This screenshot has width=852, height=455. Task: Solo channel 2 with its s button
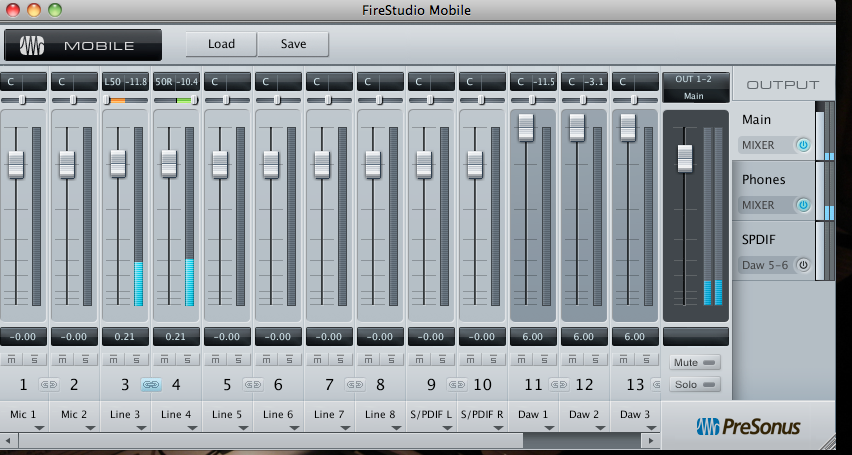pos(85,359)
